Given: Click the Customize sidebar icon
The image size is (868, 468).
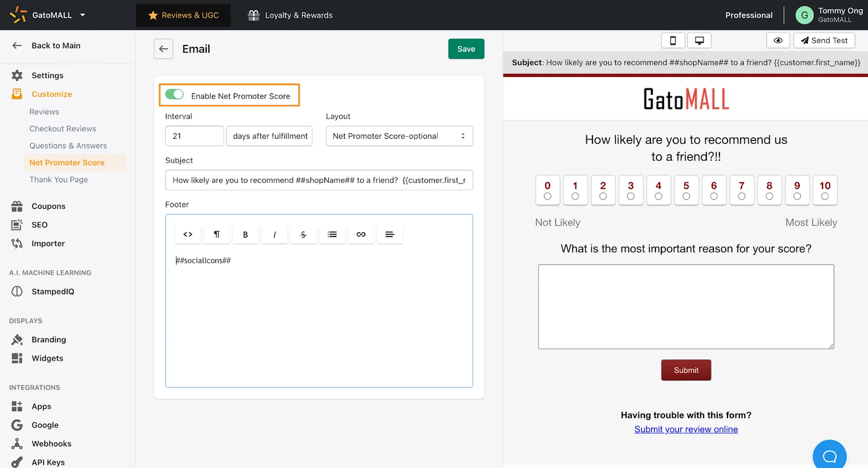Looking at the screenshot, I should pyautogui.click(x=17, y=94).
